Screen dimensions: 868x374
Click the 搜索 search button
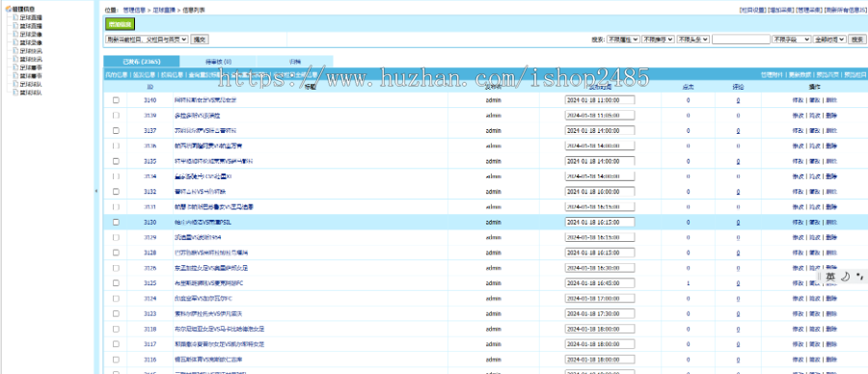coord(857,40)
